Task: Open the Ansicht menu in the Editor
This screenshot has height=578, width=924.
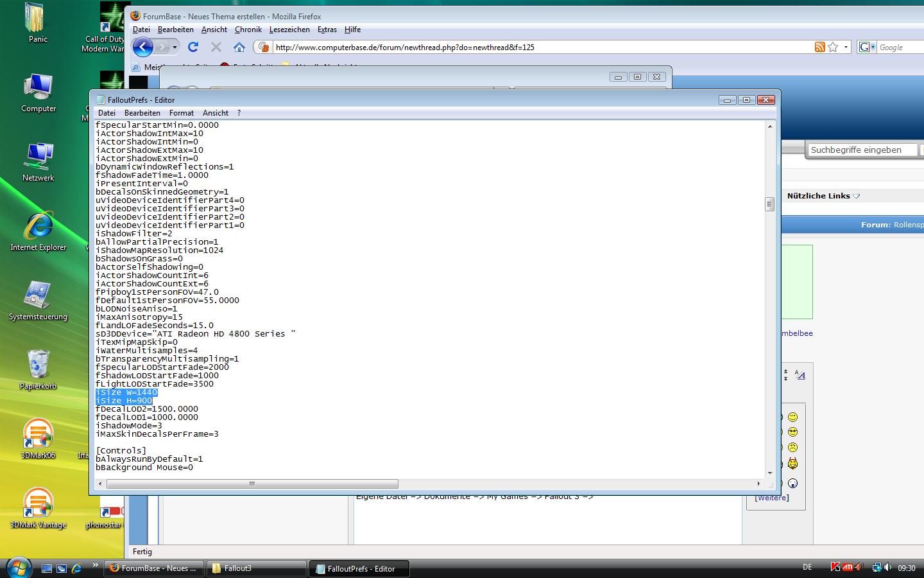Action: [216, 112]
